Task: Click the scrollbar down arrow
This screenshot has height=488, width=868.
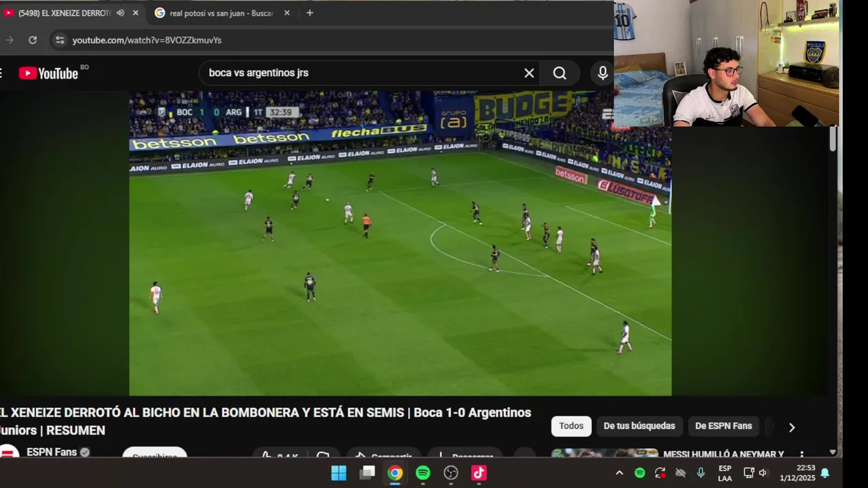Action: (x=833, y=452)
